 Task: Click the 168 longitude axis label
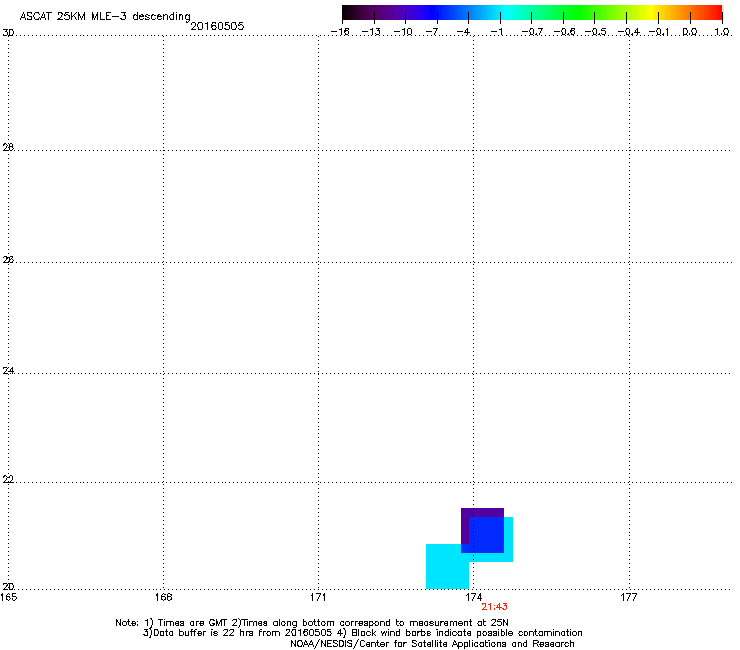point(163,597)
